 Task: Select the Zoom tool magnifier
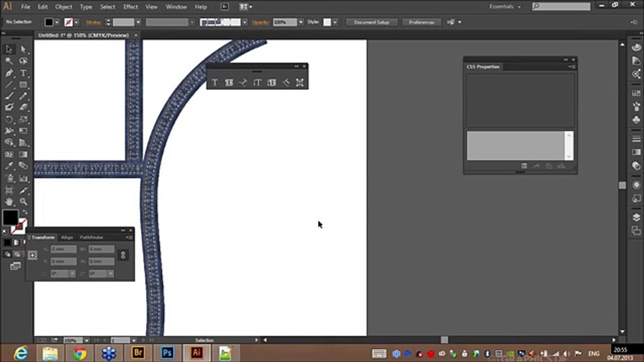tap(23, 202)
